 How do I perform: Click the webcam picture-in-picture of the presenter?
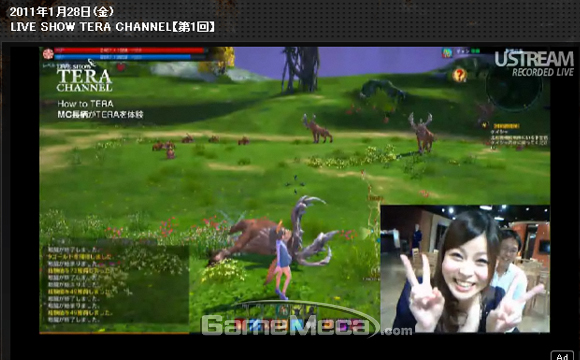465,269
